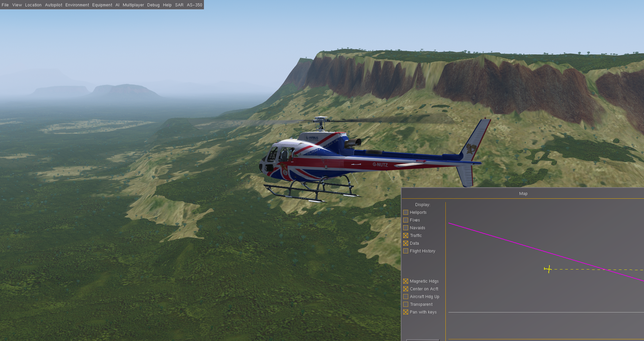This screenshot has height=341, width=644.
Task: Click the Map dialog title bar
Action: 523,194
